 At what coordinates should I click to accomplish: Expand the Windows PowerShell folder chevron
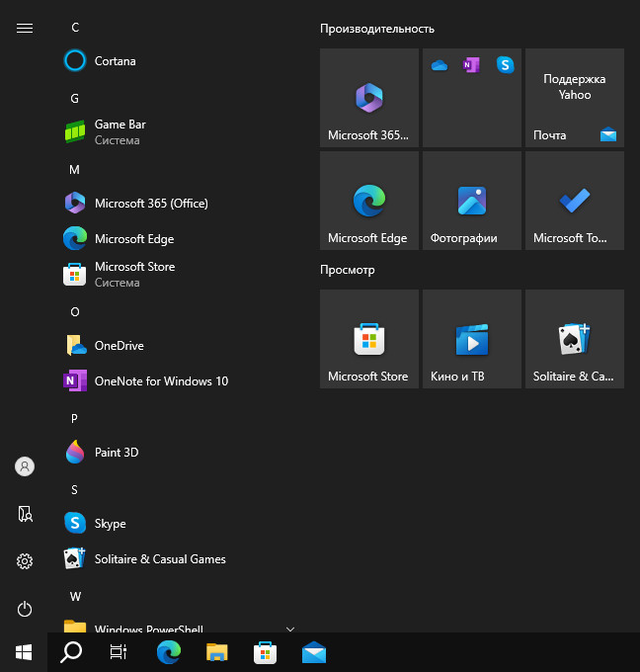pos(290,629)
